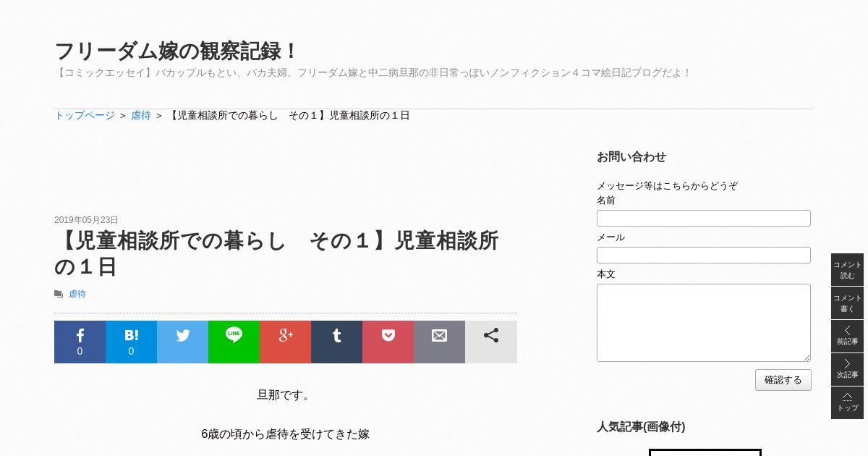Go to the next article 次記事

tap(847, 369)
